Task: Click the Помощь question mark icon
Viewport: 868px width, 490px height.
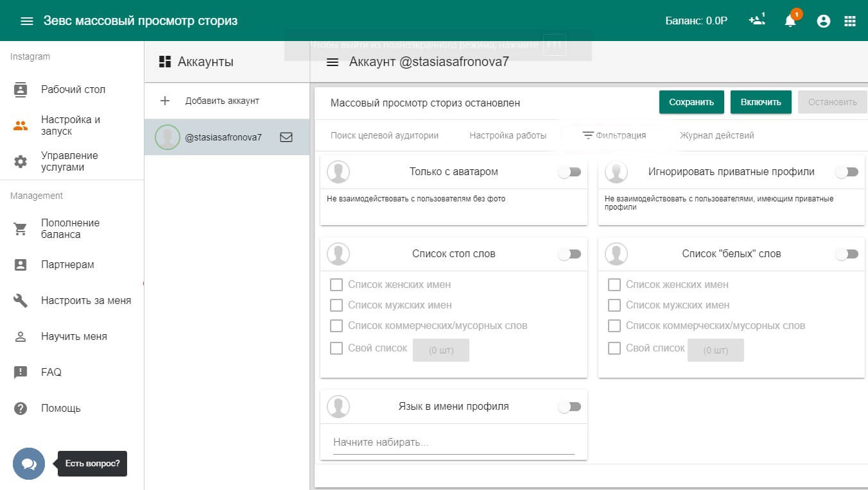Action: click(x=21, y=409)
